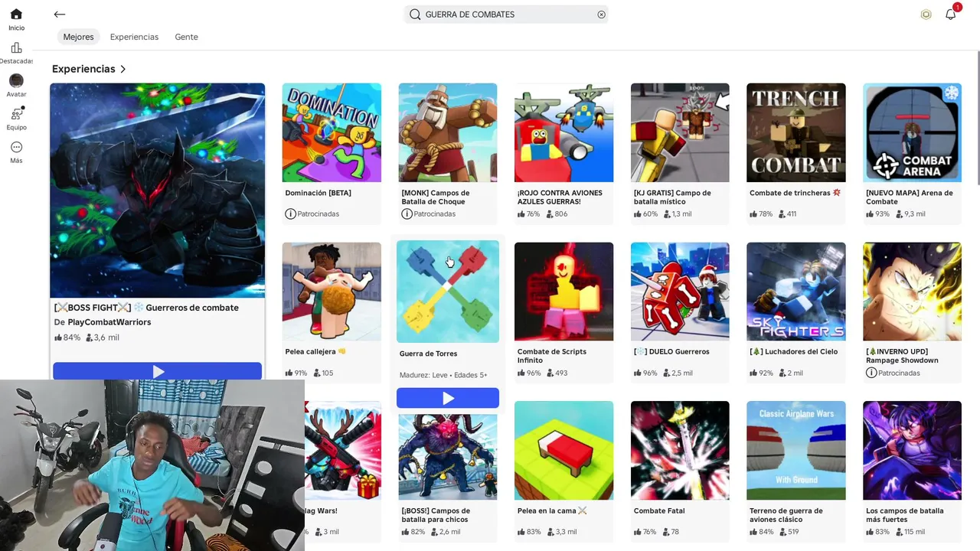
Task: Open the Más three-dots menu icon
Action: click(x=16, y=147)
